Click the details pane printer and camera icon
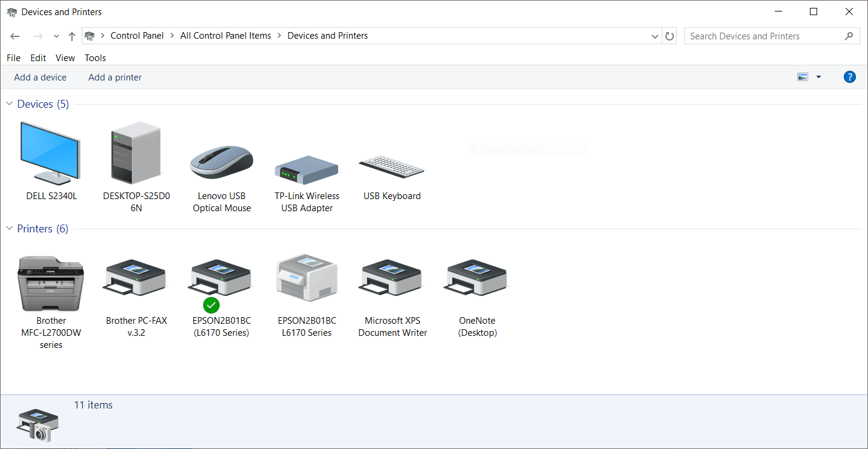Image resolution: width=868 pixels, height=449 pixels. 38,425
